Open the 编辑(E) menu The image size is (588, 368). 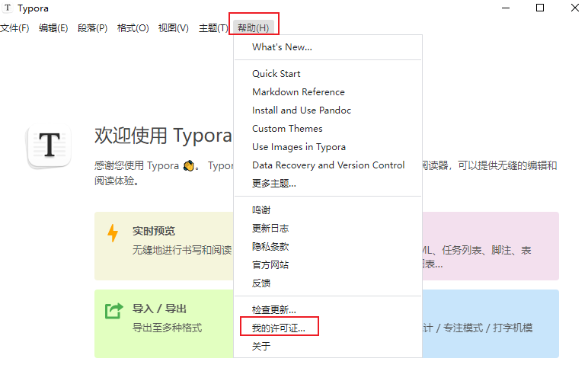point(53,28)
